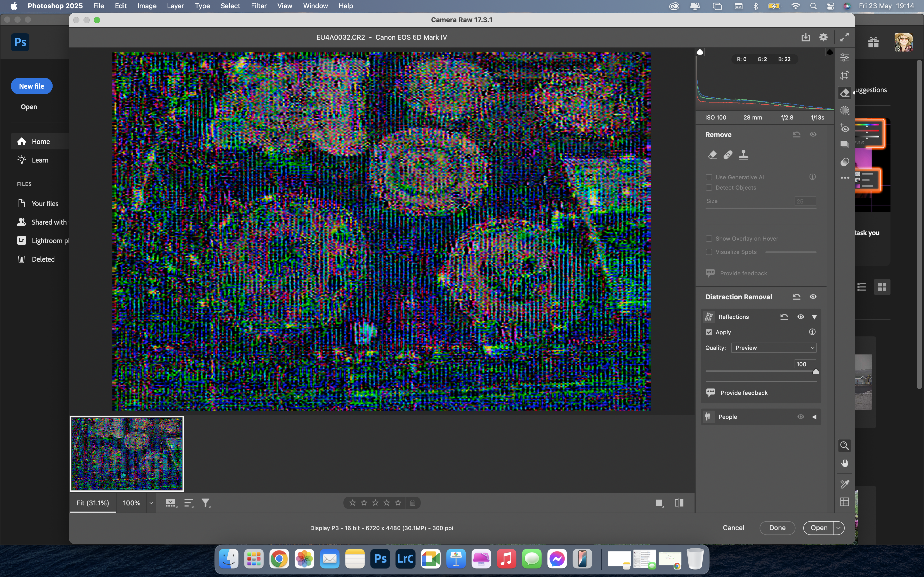Expand the People section
Screen dimensions: 924x577
[814, 417]
